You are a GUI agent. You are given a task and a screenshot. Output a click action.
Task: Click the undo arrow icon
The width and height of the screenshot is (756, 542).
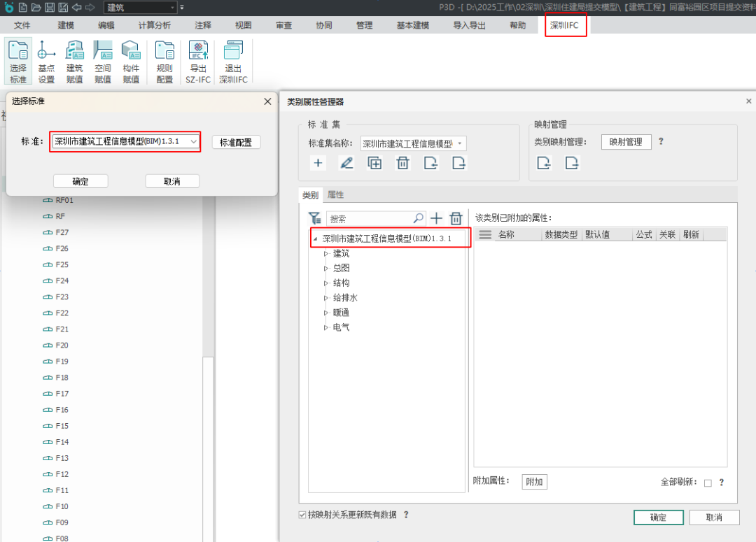(77, 7)
